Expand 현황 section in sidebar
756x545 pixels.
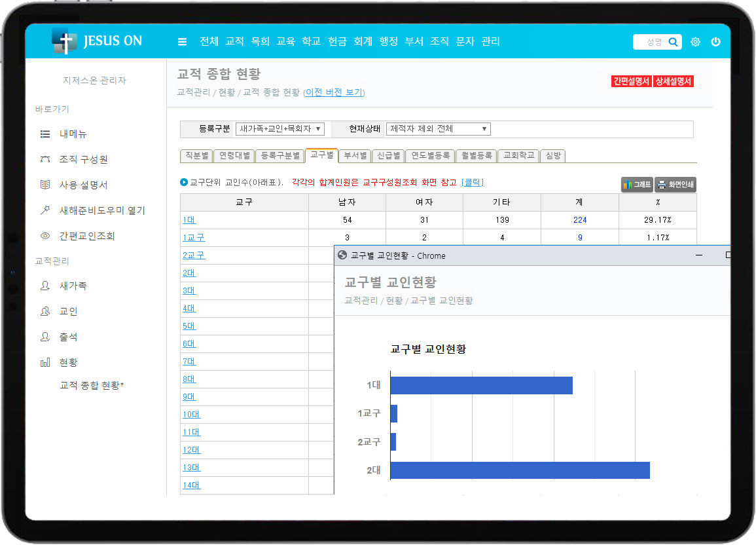[x=68, y=363]
